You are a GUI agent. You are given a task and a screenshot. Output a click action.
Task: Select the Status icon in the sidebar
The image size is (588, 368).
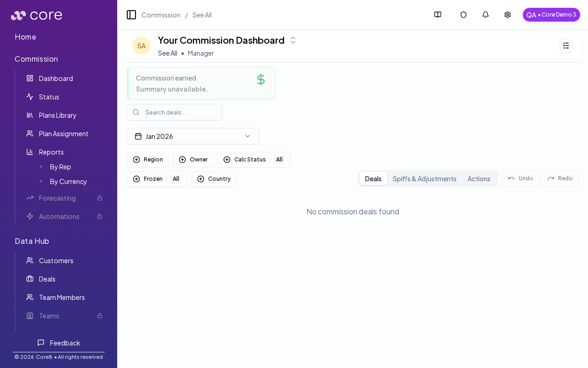[29, 97]
